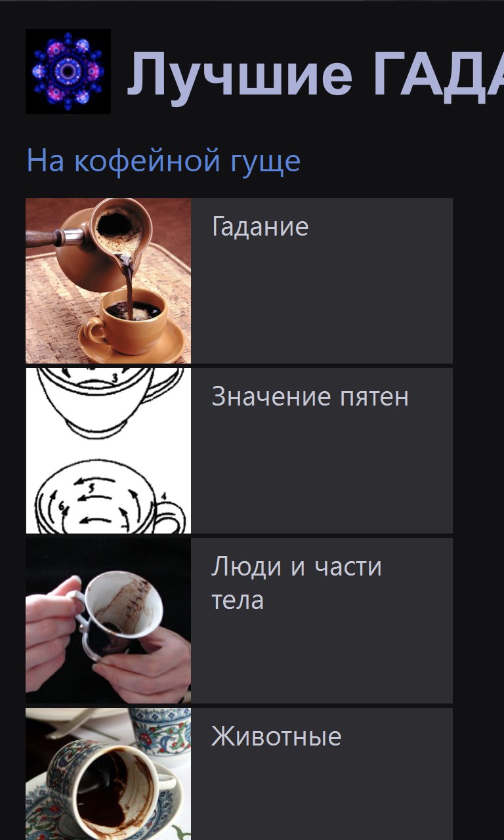Open the thumbnail of hands holding a cup
The image size is (504, 840).
[108, 621]
